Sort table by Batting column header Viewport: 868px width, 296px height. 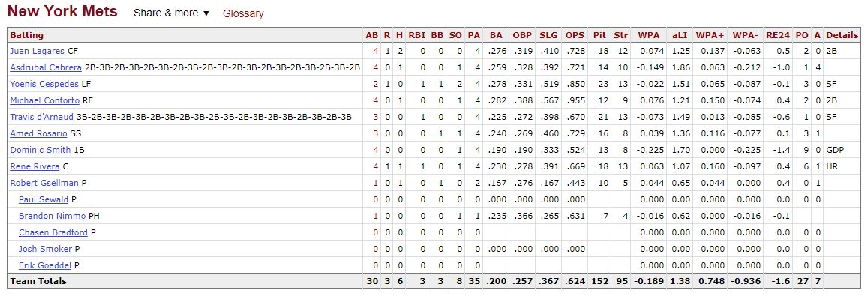coord(26,35)
